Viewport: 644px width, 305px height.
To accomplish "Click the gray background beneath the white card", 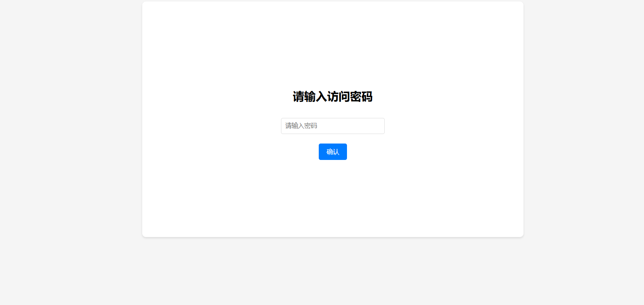I will 332,271.
